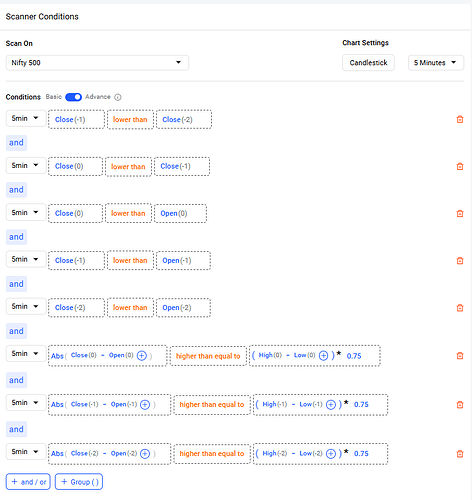472x500 pixels.
Task: Delete the Abs Close(0) - Open(0) condition
Action: [460, 356]
